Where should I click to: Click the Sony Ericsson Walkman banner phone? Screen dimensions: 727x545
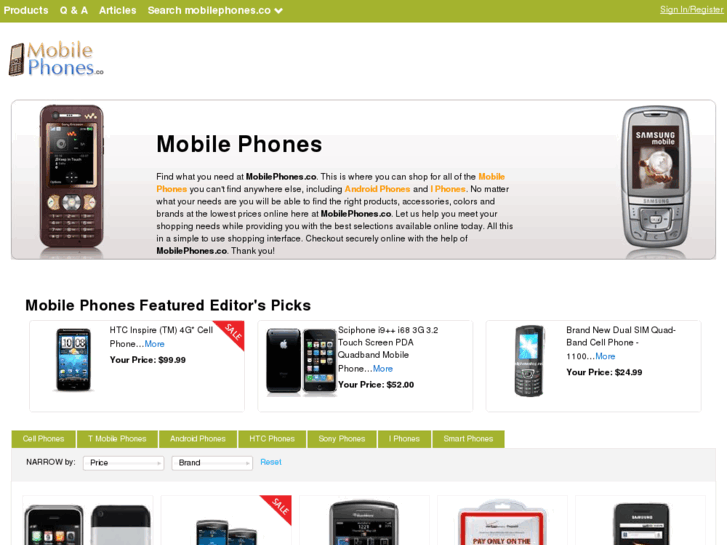point(71,176)
